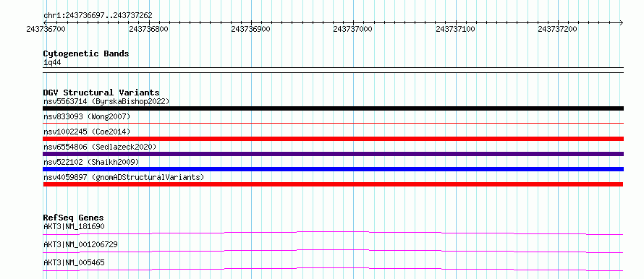Click the red nsv4059897 variant bar

coord(333,184)
